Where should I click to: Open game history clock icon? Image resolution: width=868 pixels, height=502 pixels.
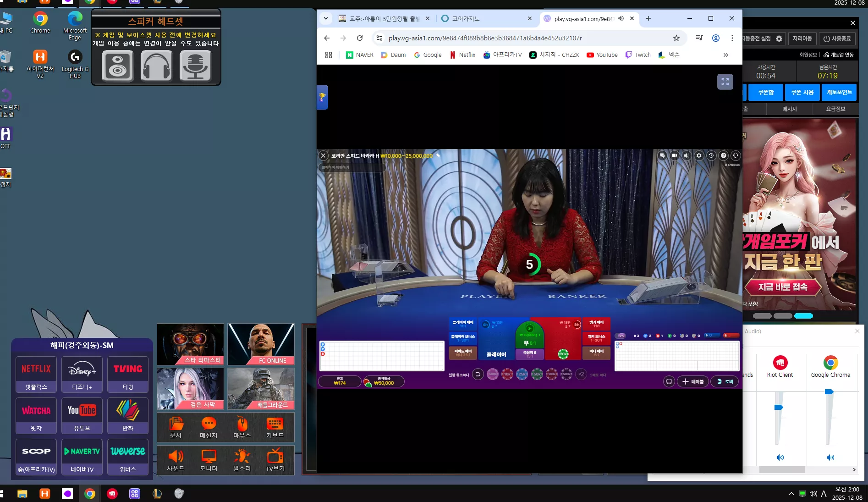pyautogui.click(x=711, y=155)
